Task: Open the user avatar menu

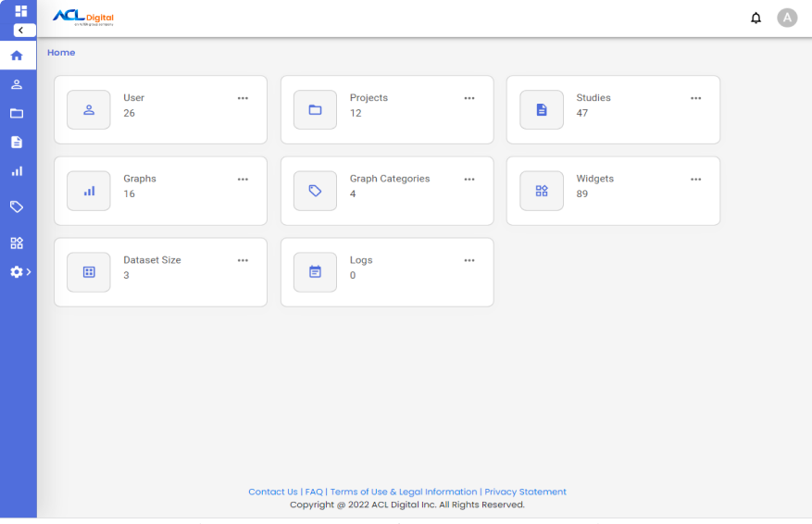Action: point(787,18)
